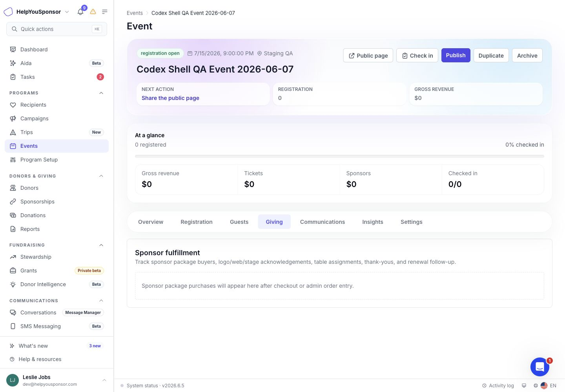Archive the event
Screen dimensions: 565x392
(x=527, y=55)
